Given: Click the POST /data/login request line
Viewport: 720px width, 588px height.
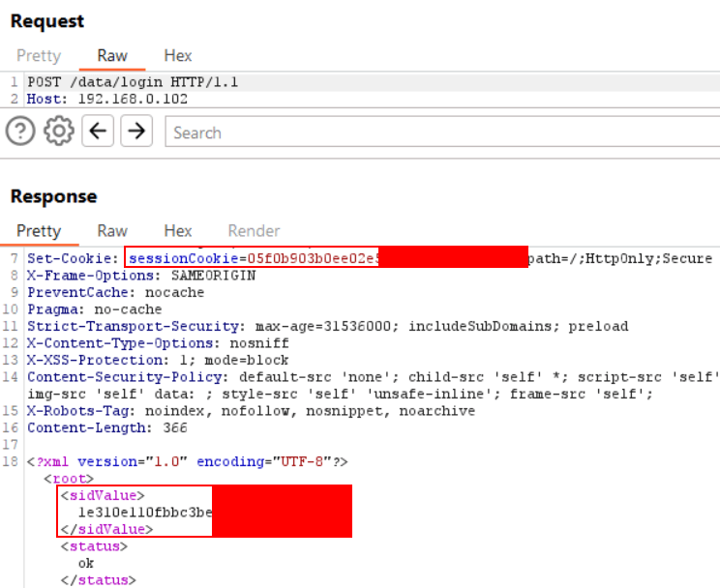Looking at the screenshot, I should [x=133, y=81].
